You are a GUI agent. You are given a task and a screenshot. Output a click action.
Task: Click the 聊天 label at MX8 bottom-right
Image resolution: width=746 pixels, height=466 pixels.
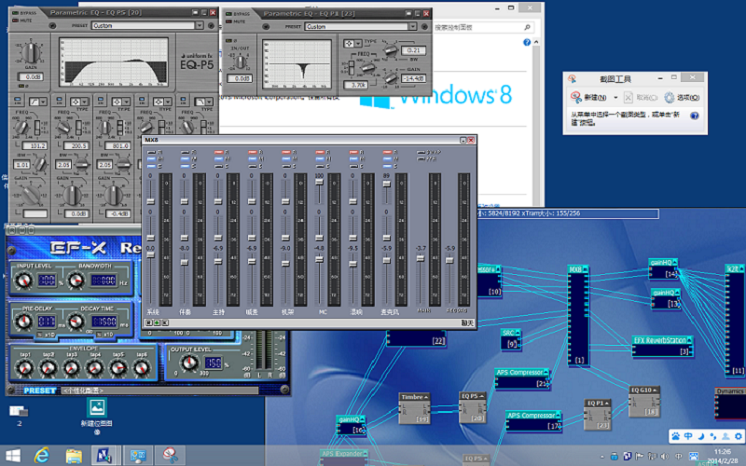[468, 323]
